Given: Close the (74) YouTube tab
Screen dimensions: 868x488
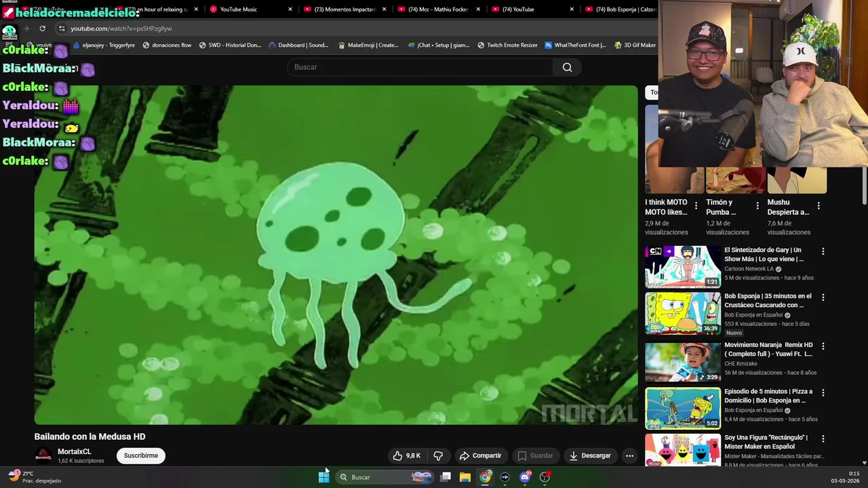Looking at the screenshot, I should tap(572, 9).
